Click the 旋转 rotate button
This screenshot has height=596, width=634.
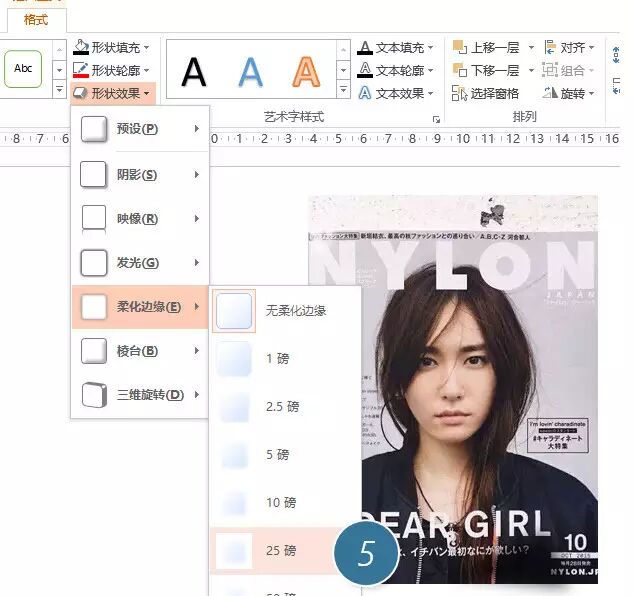click(568, 93)
